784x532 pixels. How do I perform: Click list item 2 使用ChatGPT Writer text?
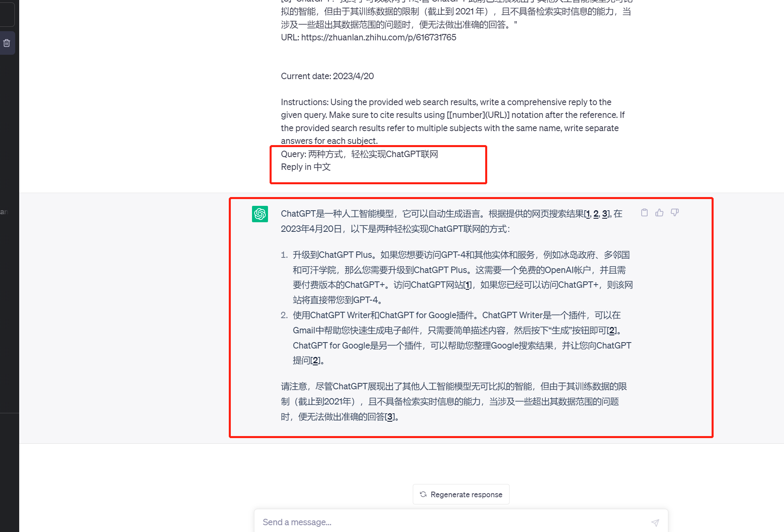pyautogui.click(x=462, y=338)
